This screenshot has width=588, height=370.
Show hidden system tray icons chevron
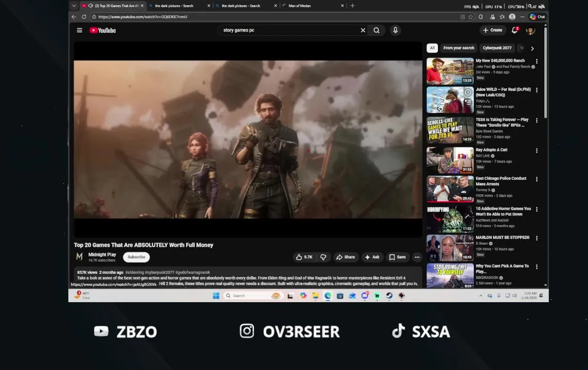tap(481, 296)
